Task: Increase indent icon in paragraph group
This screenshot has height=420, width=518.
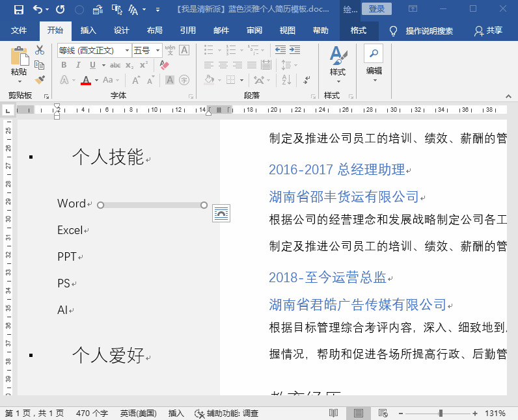Action: pos(295,50)
